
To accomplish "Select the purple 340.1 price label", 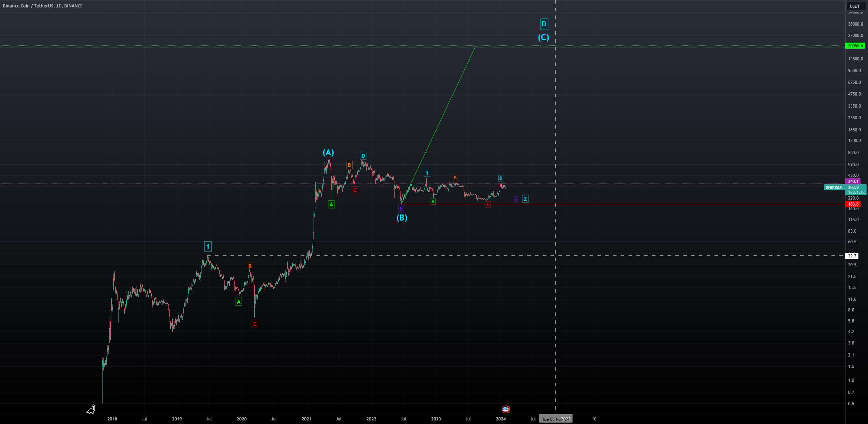I will pos(853,181).
